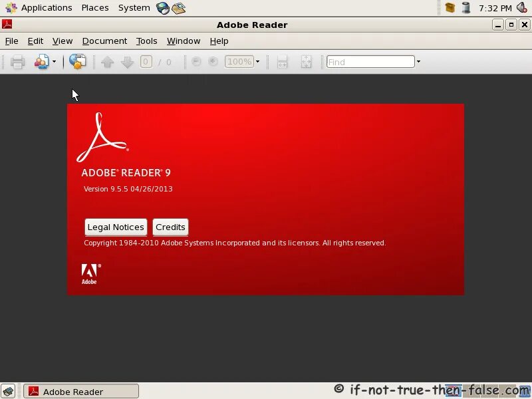Go to previous page with up arrow
This screenshot has width=532, height=399.
click(108, 62)
